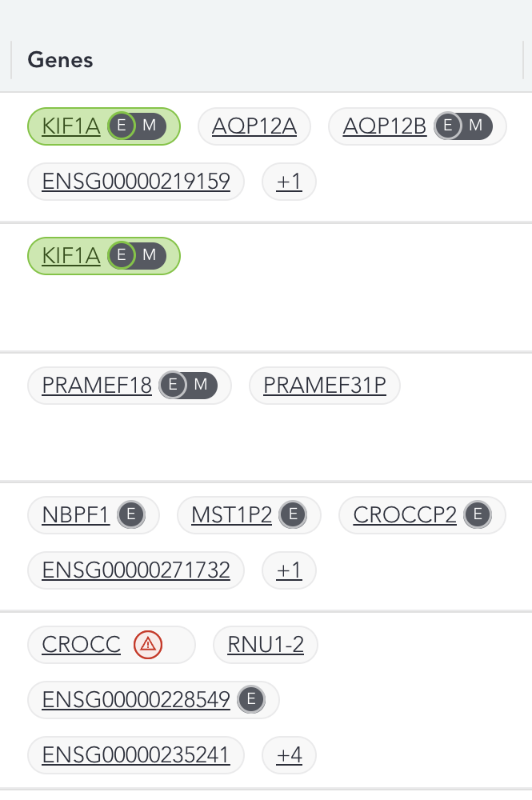Viewport: 532px width, 800px height.
Task: Open the ENSG00000235241 gene link
Action: coord(135,754)
